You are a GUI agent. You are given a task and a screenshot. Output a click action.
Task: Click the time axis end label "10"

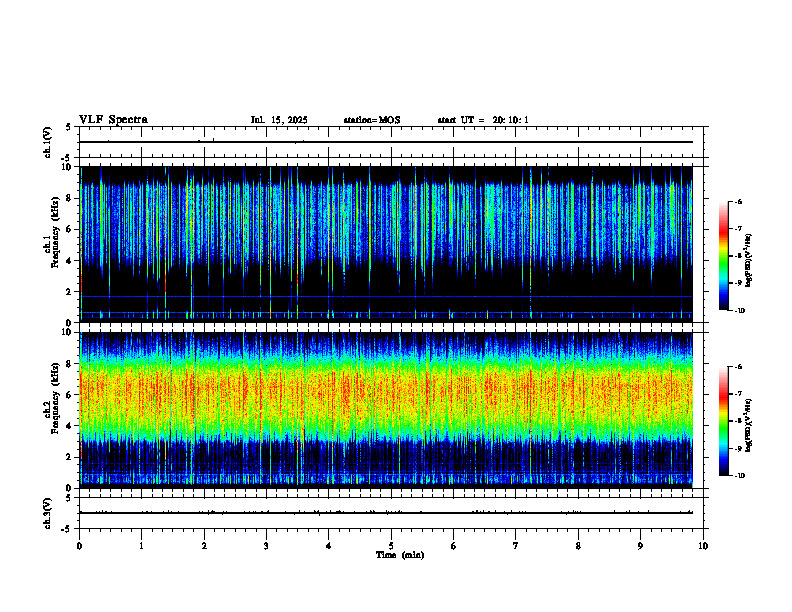703,546
